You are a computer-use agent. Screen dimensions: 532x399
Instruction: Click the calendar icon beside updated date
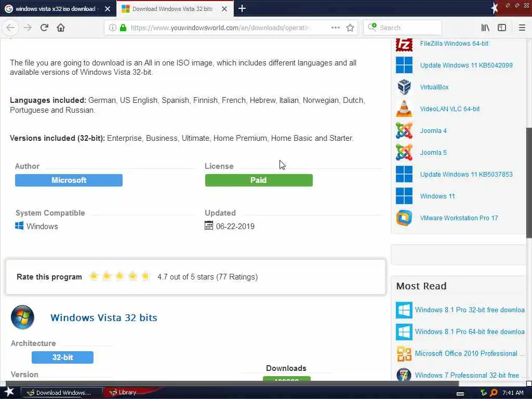point(209,225)
